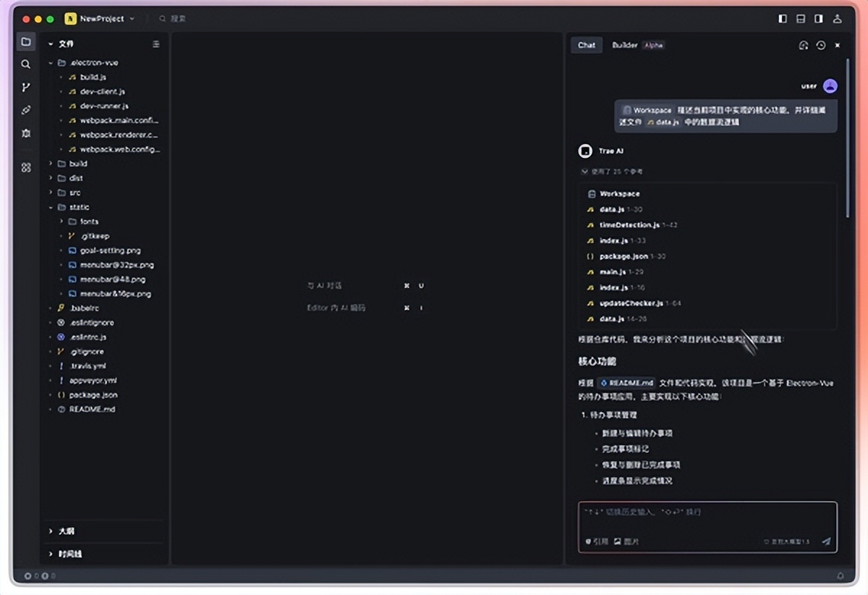This screenshot has width=868, height=595.
Task: Open the Debug bug icon in sidebar
Action: 26,133
